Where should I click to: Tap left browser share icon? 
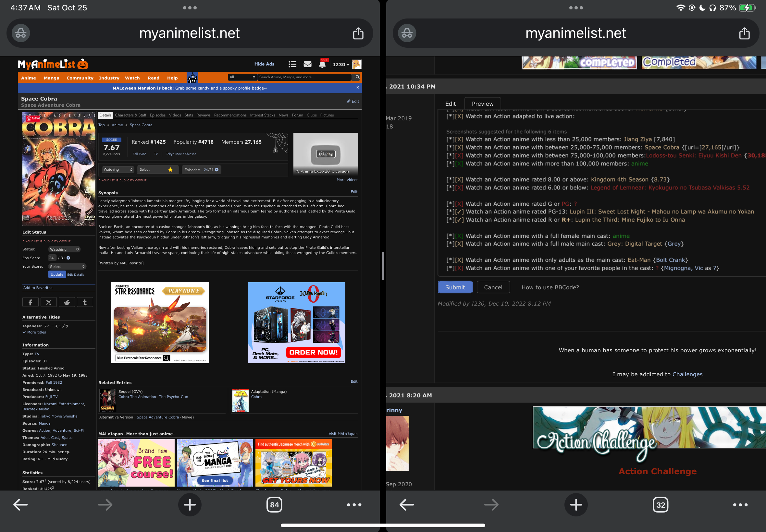coord(358,33)
